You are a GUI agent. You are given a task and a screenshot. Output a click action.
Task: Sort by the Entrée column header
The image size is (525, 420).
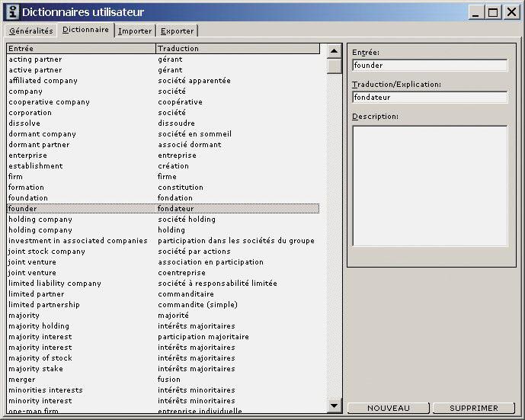81,49
